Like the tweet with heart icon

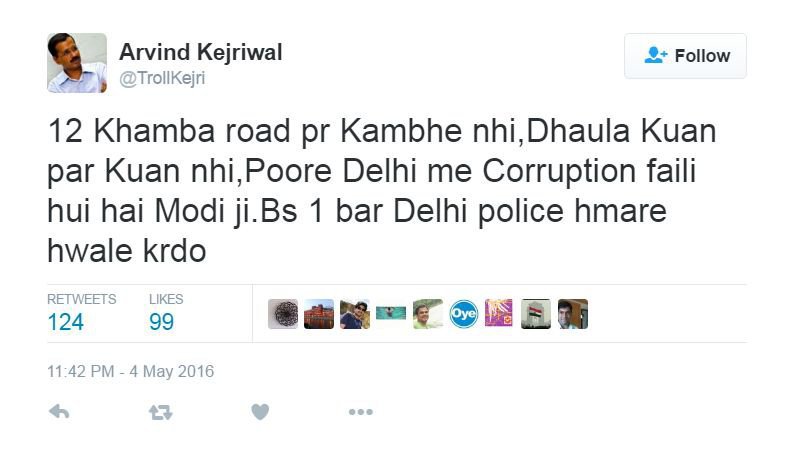point(260,412)
